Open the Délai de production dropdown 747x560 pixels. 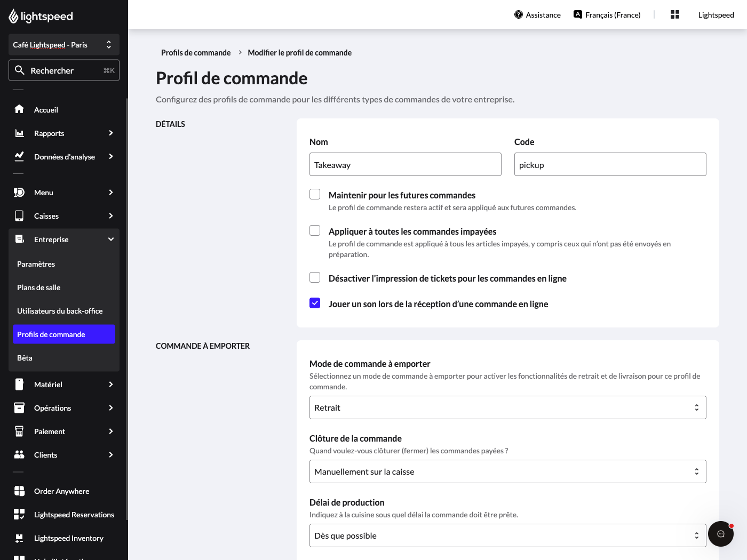tap(508, 535)
